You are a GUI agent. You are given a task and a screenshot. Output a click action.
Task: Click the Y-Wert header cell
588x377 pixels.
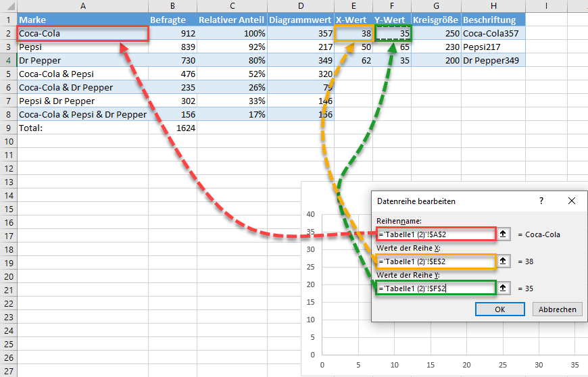pyautogui.click(x=392, y=20)
